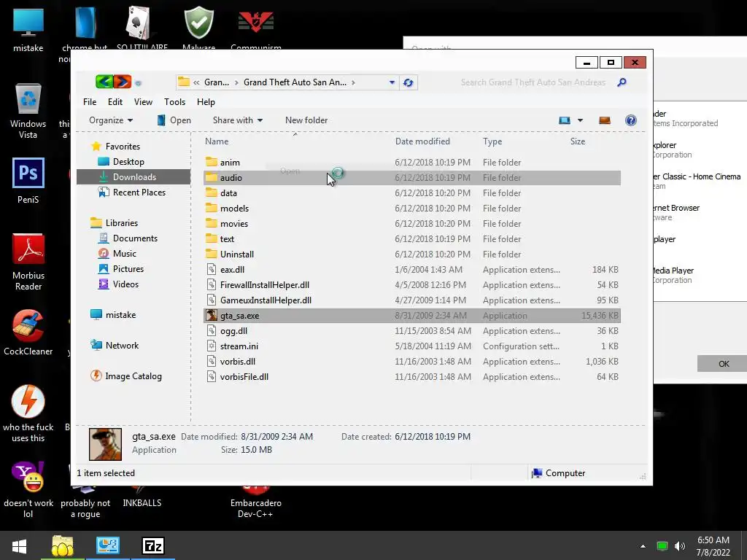Open the Organize dropdown
The image size is (747, 560).
pyautogui.click(x=111, y=120)
